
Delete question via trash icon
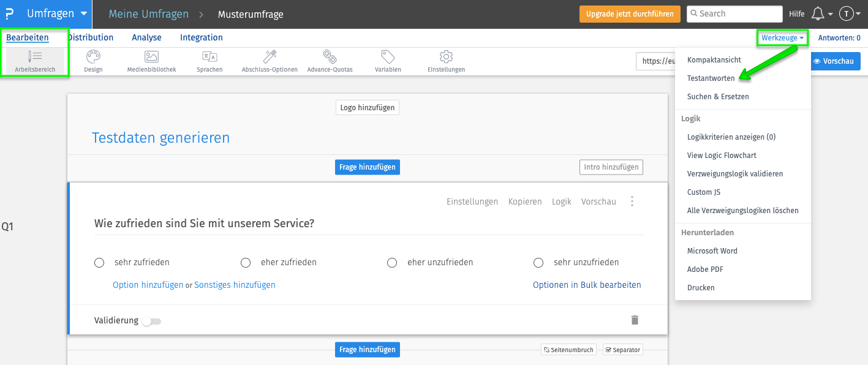635,320
